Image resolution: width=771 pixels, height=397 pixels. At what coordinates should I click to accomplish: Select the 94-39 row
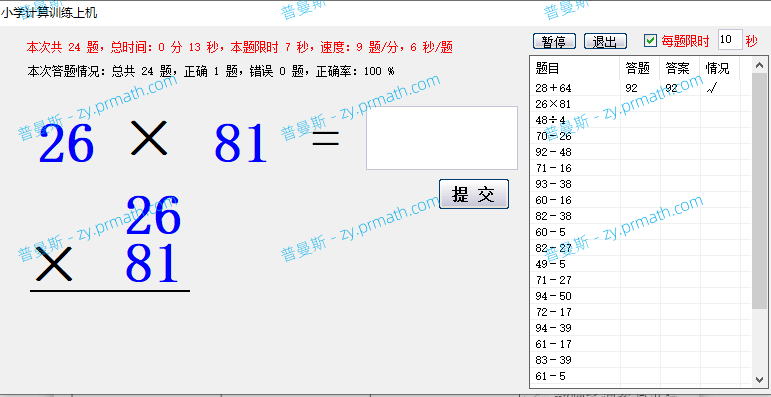[641, 328]
